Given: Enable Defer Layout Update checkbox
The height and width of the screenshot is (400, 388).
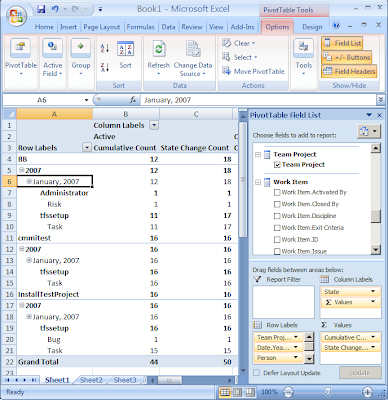Looking at the screenshot, I should tap(256, 373).
